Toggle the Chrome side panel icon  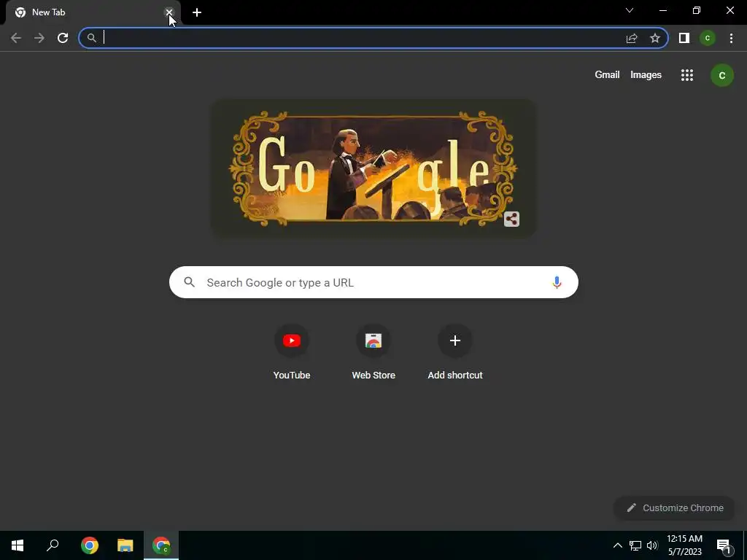tap(684, 38)
